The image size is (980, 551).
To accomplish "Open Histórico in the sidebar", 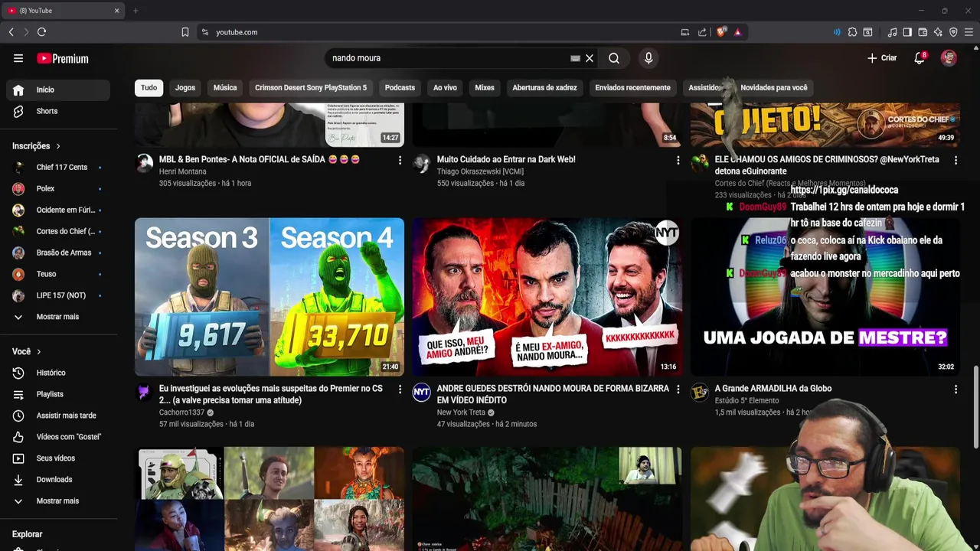I will [58, 373].
